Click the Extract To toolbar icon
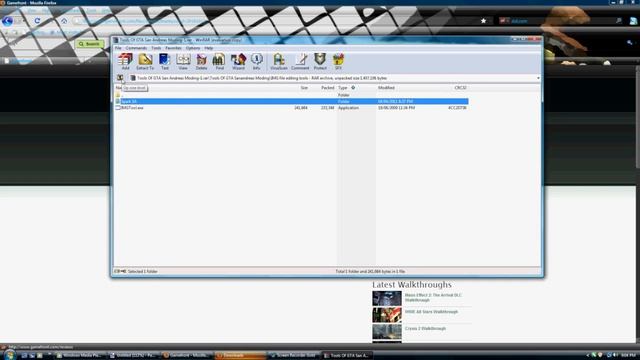Screen dimensions: 640x360 point(145,61)
